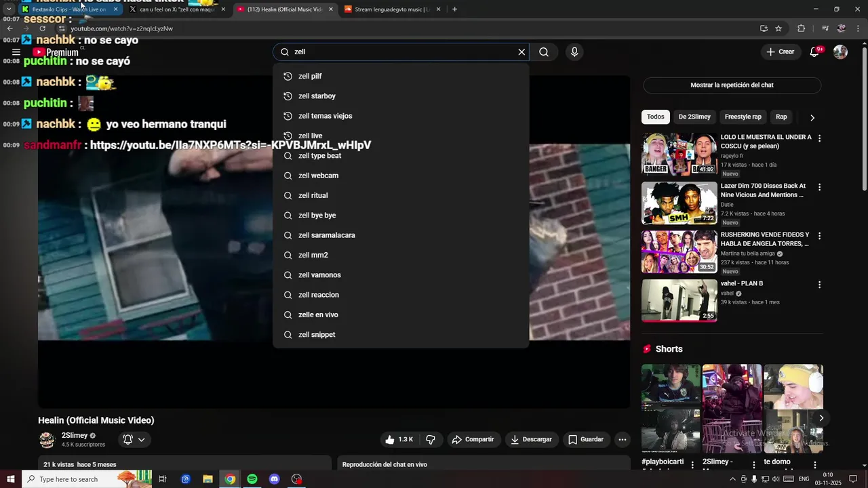The width and height of the screenshot is (868, 488).
Task: Open 'vahel - PLAN B' thumbnail
Action: (x=679, y=300)
